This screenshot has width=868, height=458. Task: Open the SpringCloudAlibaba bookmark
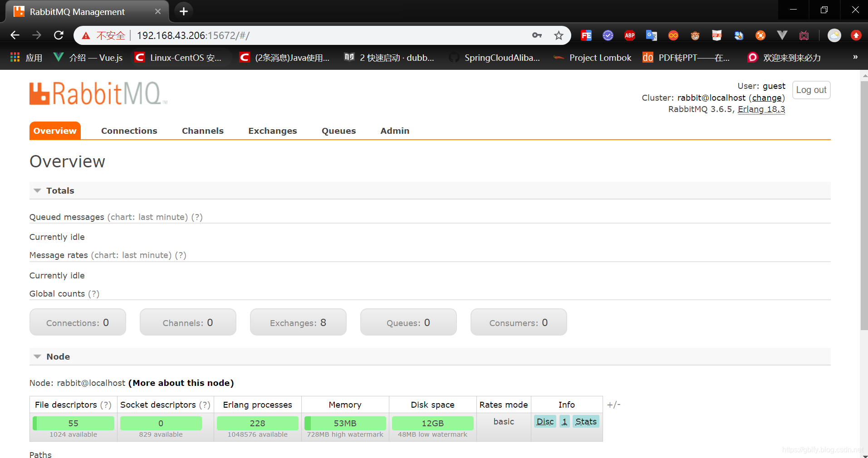pyautogui.click(x=494, y=58)
